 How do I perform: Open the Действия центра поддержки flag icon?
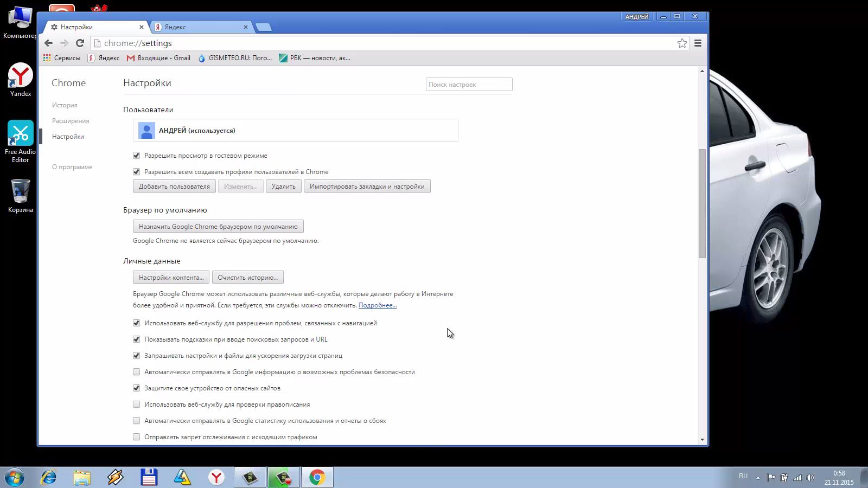[770, 477]
